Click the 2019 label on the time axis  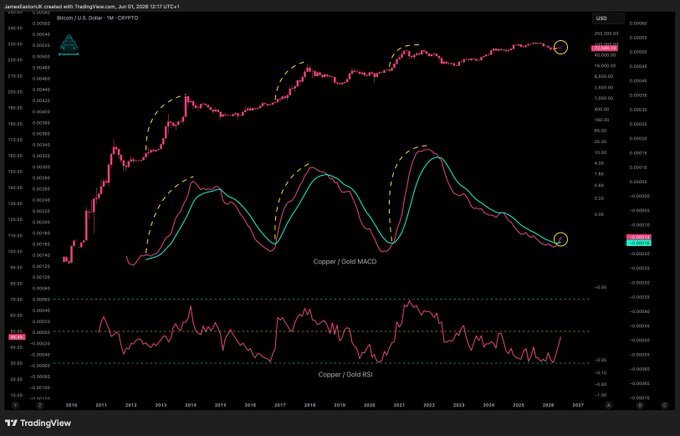coord(340,405)
